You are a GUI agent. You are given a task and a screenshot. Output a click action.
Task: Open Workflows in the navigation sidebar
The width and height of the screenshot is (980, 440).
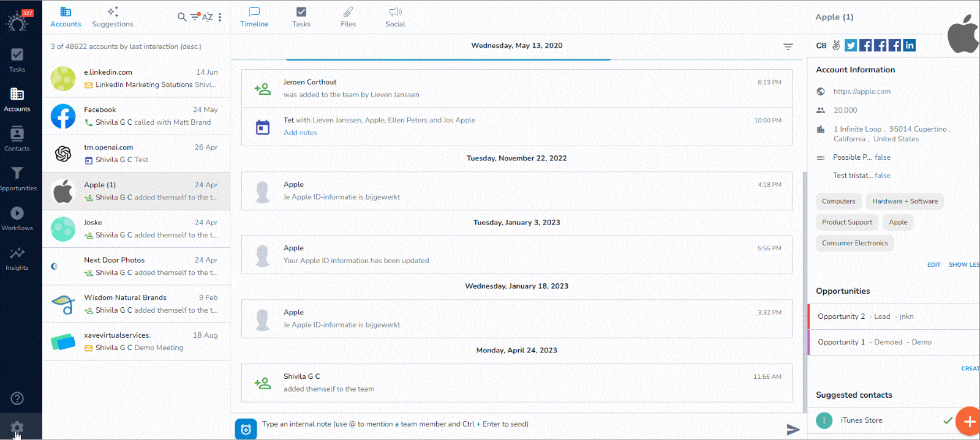[17, 218]
